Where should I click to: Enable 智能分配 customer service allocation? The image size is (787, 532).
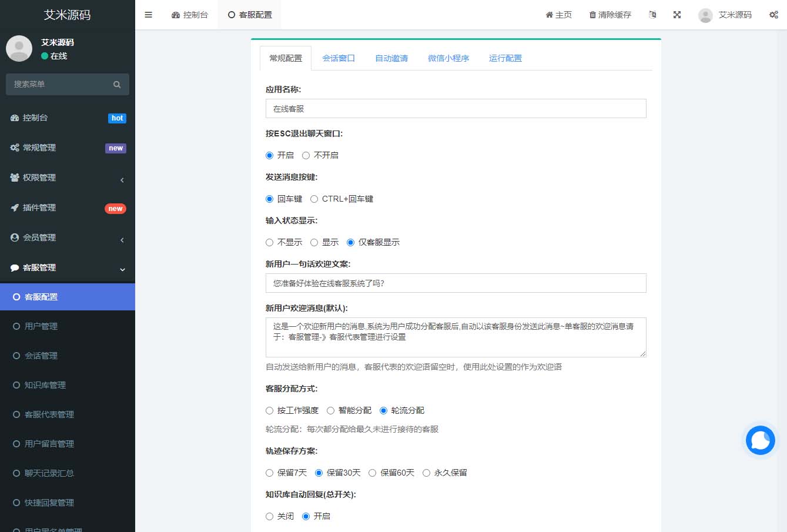click(330, 410)
